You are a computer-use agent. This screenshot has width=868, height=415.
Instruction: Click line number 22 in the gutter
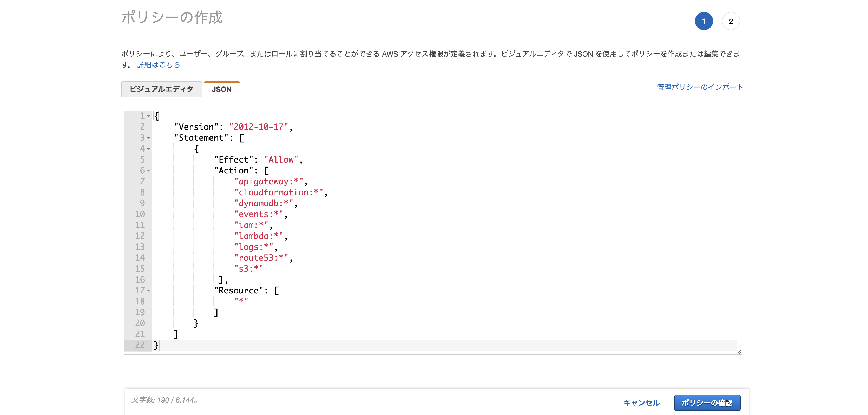142,345
